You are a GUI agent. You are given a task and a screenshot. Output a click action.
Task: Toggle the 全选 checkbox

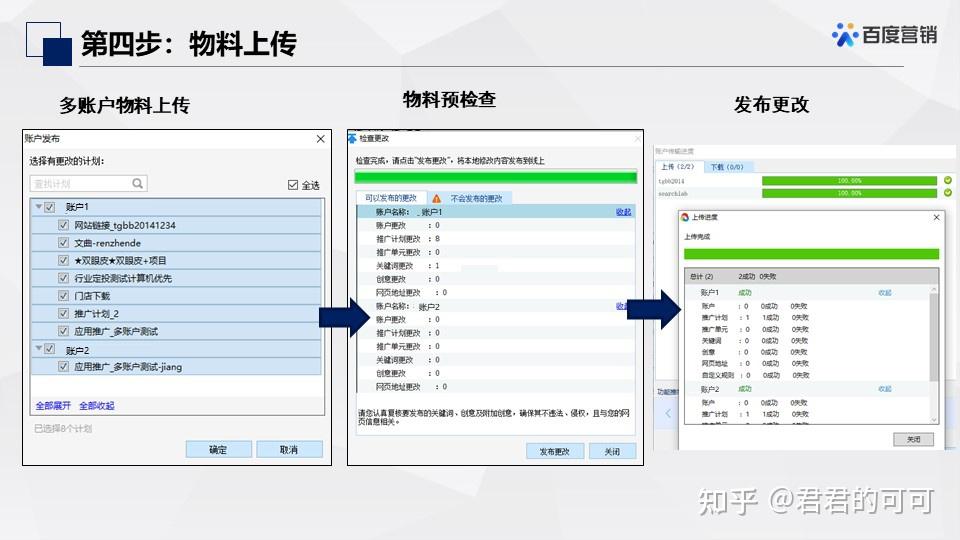pyautogui.click(x=293, y=185)
